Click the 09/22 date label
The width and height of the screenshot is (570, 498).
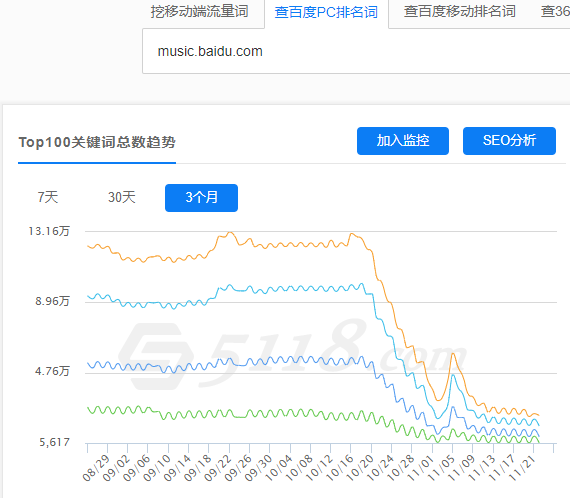click(x=218, y=468)
